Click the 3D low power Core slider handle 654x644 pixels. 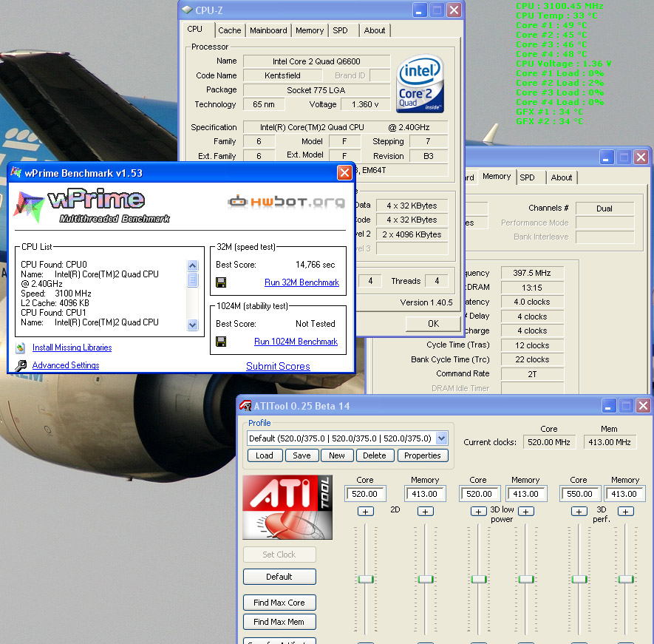(x=479, y=580)
